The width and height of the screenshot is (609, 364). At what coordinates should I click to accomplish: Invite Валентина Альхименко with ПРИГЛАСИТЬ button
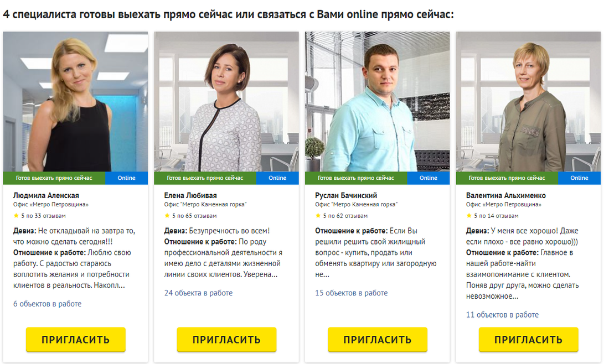click(x=529, y=340)
